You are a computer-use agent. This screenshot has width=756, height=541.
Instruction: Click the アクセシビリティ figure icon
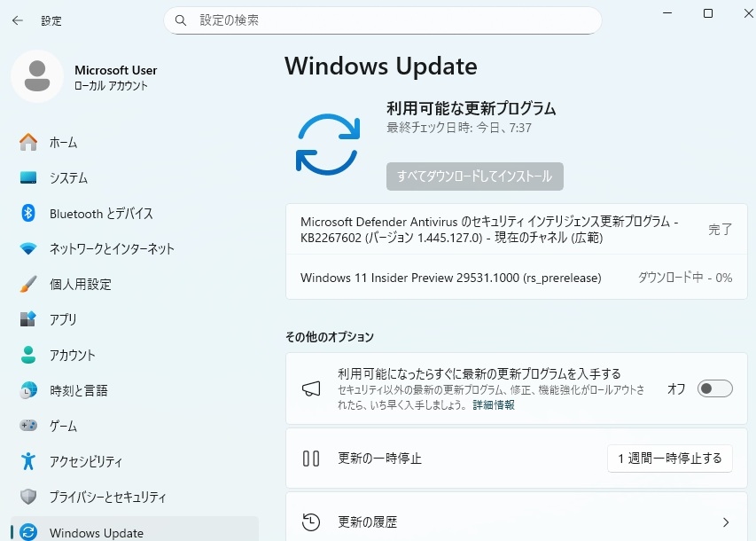click(28, 461)
